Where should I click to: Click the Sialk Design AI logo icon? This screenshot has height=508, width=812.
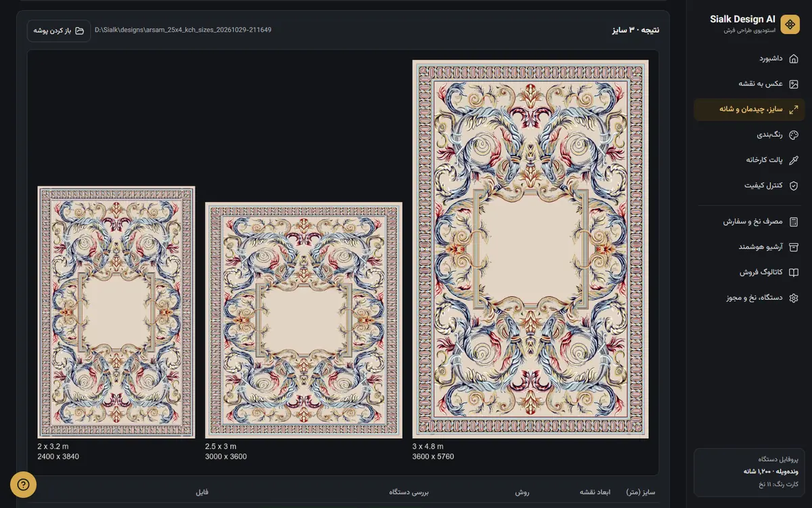click(790, 24)
